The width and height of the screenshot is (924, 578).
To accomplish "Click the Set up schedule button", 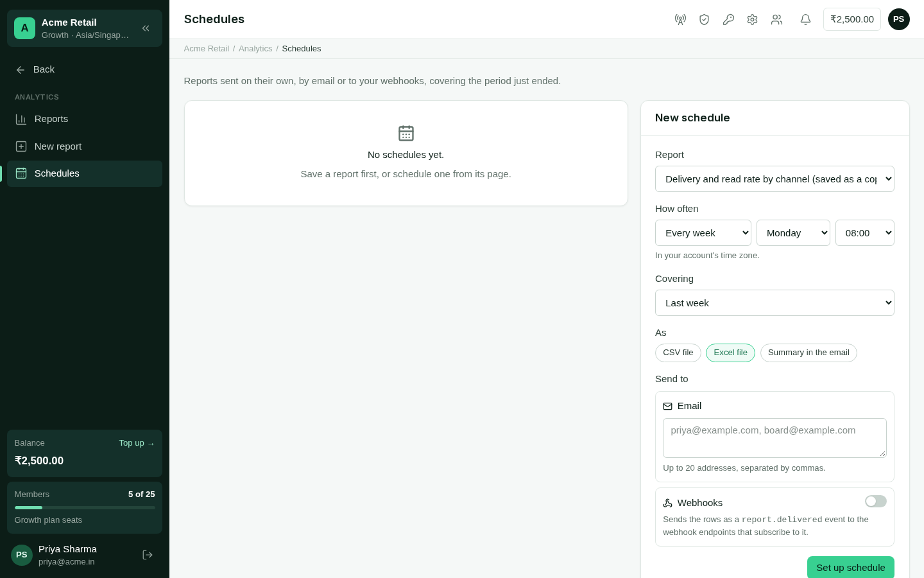I will [x=851, y=568].
